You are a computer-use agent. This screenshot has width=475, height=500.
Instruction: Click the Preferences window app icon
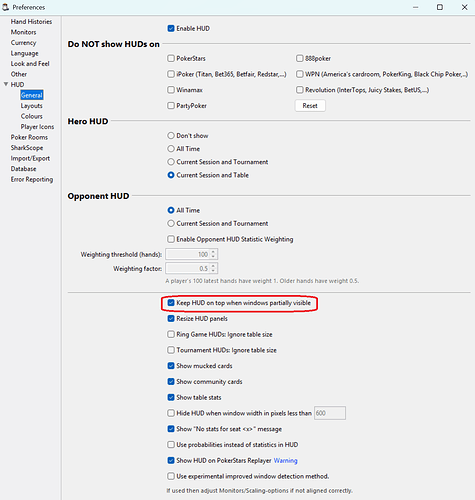[x=5, y=7]
